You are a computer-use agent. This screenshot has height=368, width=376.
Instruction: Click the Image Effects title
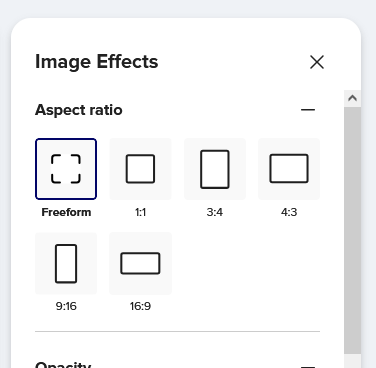click(97, 62)
